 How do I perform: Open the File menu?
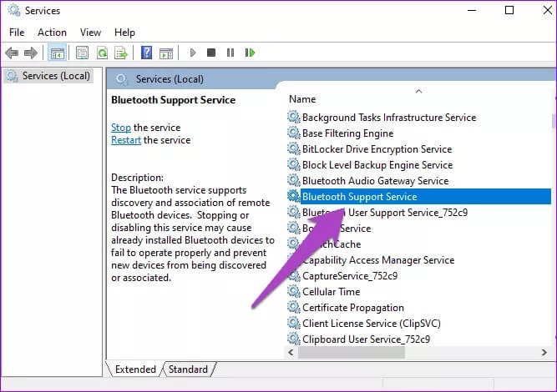[x=17, y=33]
